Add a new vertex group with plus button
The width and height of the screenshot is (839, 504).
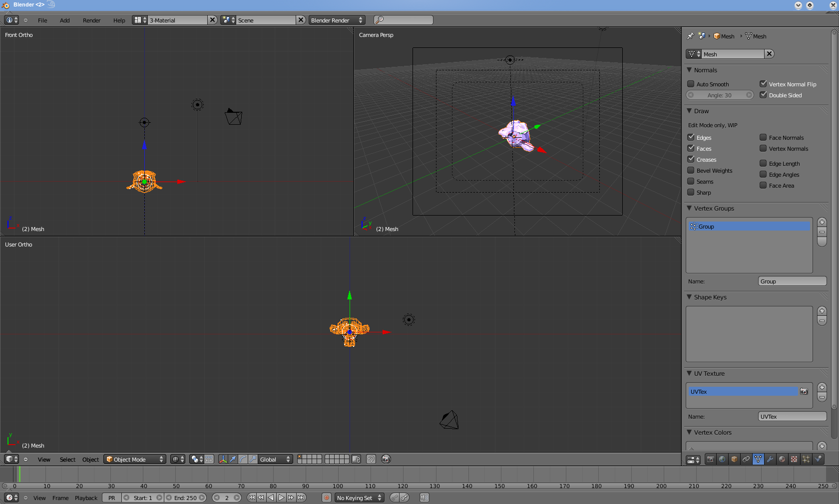822,222
